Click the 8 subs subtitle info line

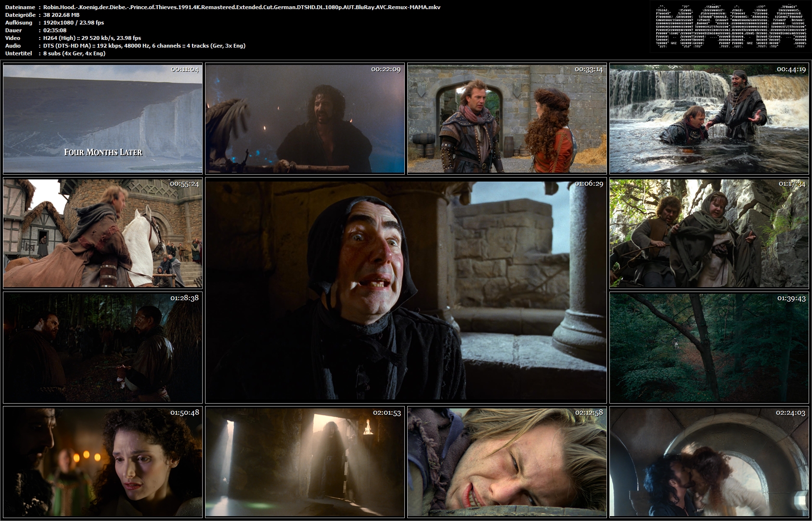point(74,53)
